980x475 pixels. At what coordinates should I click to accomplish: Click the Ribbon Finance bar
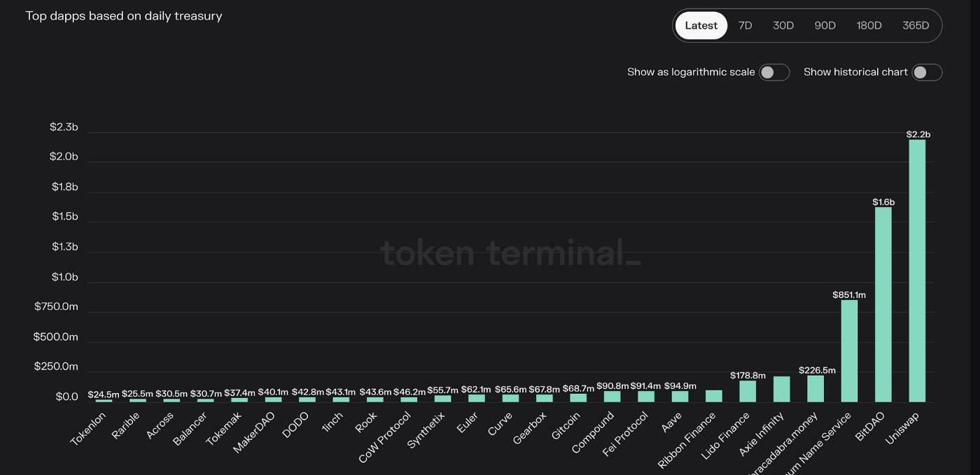coord(714,396)
